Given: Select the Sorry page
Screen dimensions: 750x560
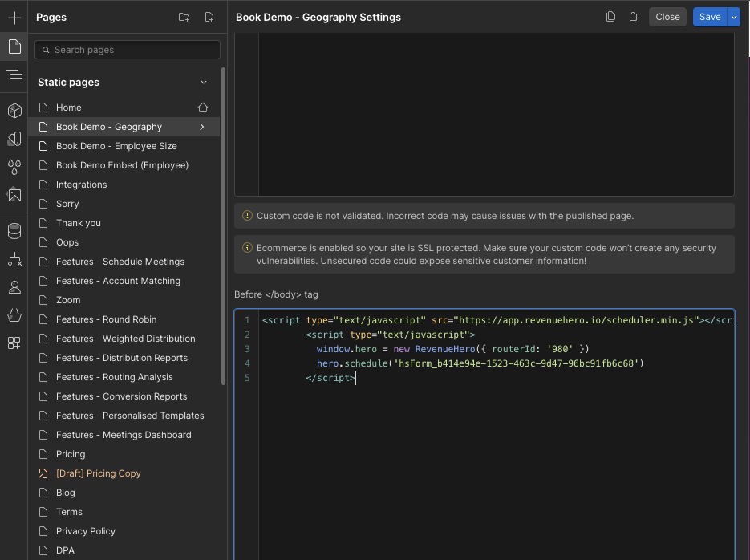Looking at the screenshot, I should (124, 204).
